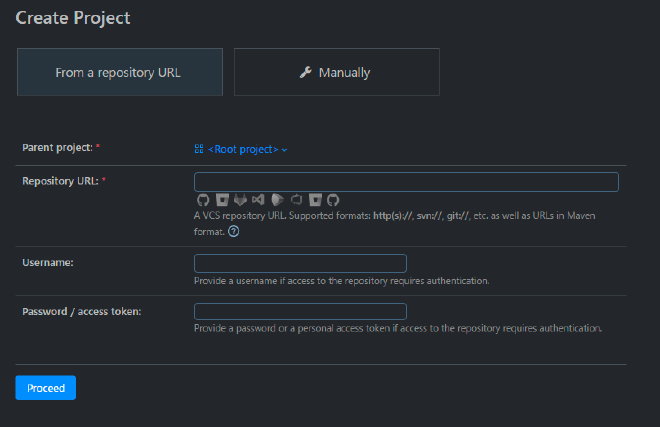Click the GitHub.com icon at start of VCS icon row

[x=202, y=200]
